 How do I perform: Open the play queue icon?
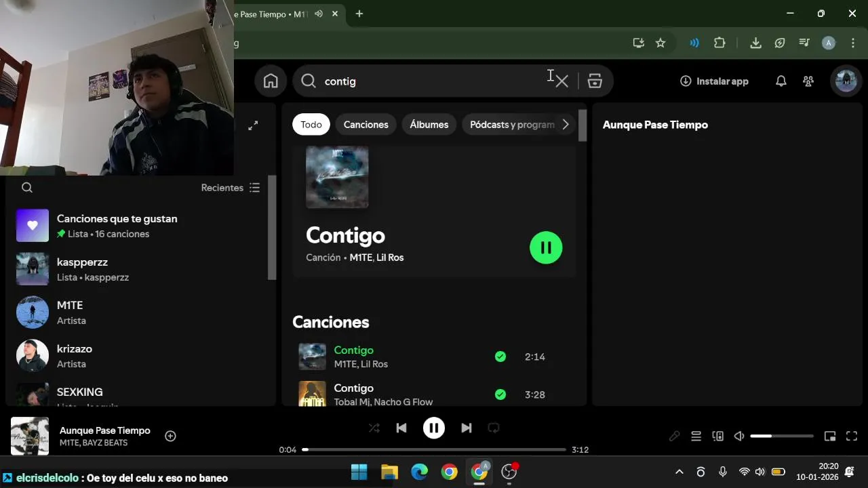click(696, 436)
